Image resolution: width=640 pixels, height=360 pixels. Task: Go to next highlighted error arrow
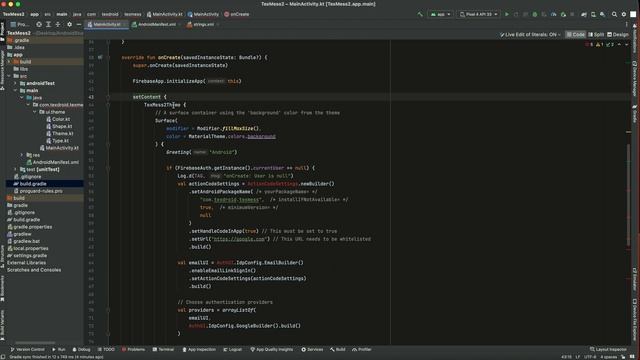pyautogui.click(x=627, y=44)
